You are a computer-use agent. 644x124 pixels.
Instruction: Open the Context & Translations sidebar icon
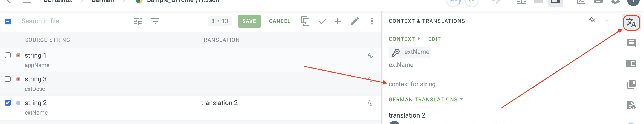click(631, 23)
